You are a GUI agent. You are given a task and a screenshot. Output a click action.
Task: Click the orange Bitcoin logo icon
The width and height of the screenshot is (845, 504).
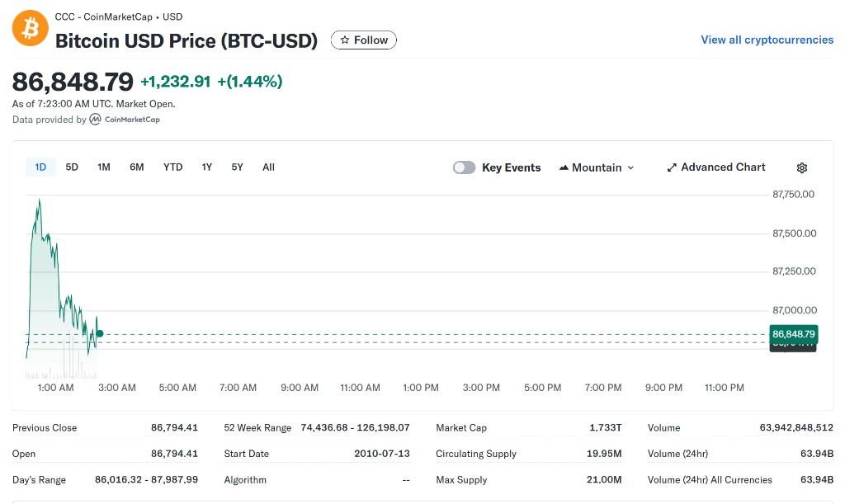(x=30, y=29)
